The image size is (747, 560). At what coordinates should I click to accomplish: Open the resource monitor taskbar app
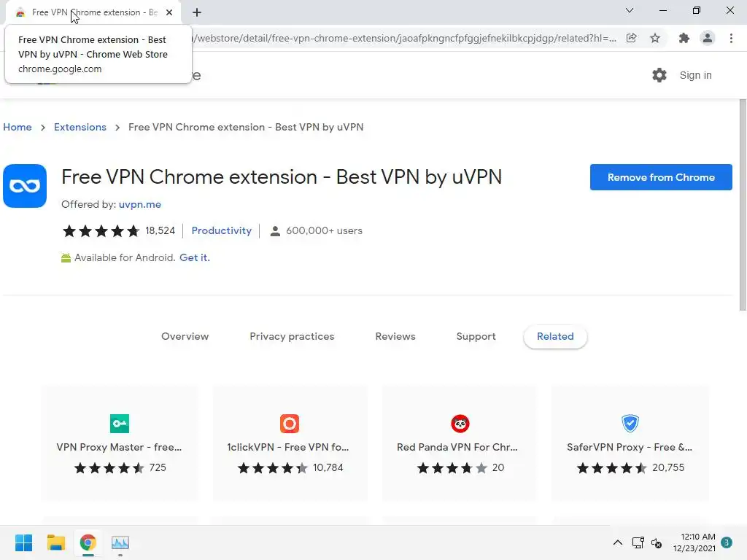point(120,542)
